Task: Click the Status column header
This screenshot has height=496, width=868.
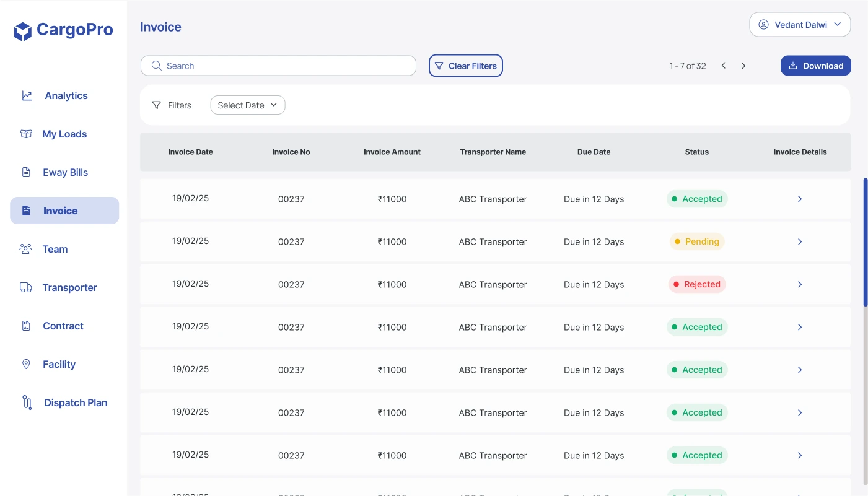Action: (697, 152)
